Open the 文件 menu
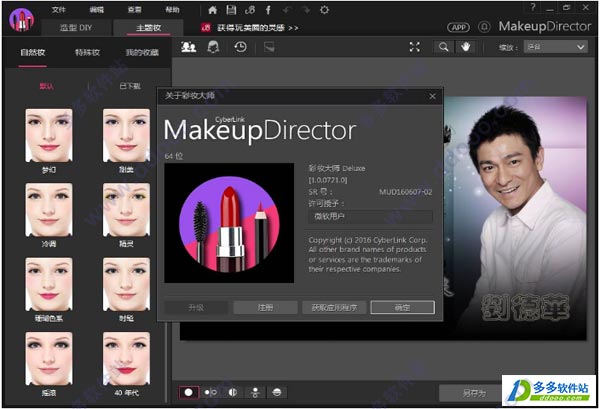This screenshot has width=600, height=409. [x=59, y=10]
